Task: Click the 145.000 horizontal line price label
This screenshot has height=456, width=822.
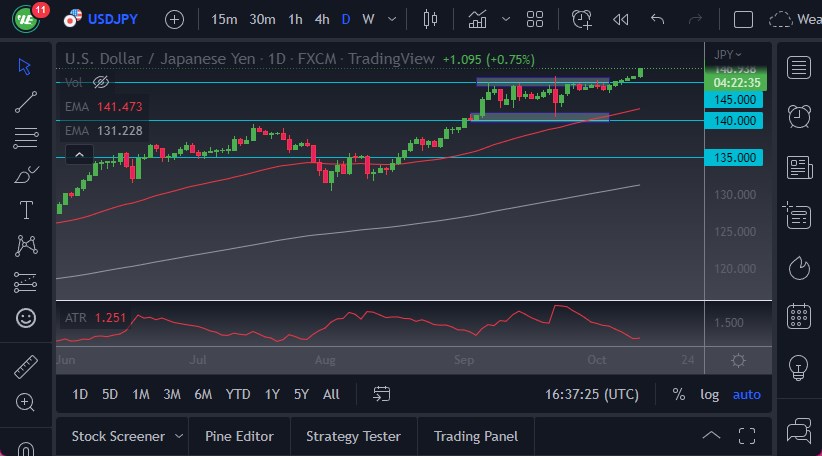Action: click(x=734, y=100)
